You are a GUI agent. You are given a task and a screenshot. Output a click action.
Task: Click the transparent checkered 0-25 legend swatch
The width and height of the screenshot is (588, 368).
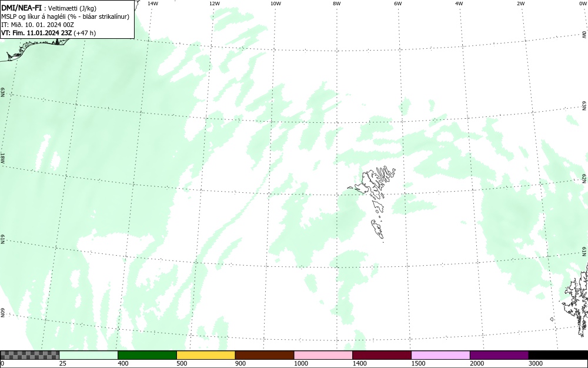(29, 355)
